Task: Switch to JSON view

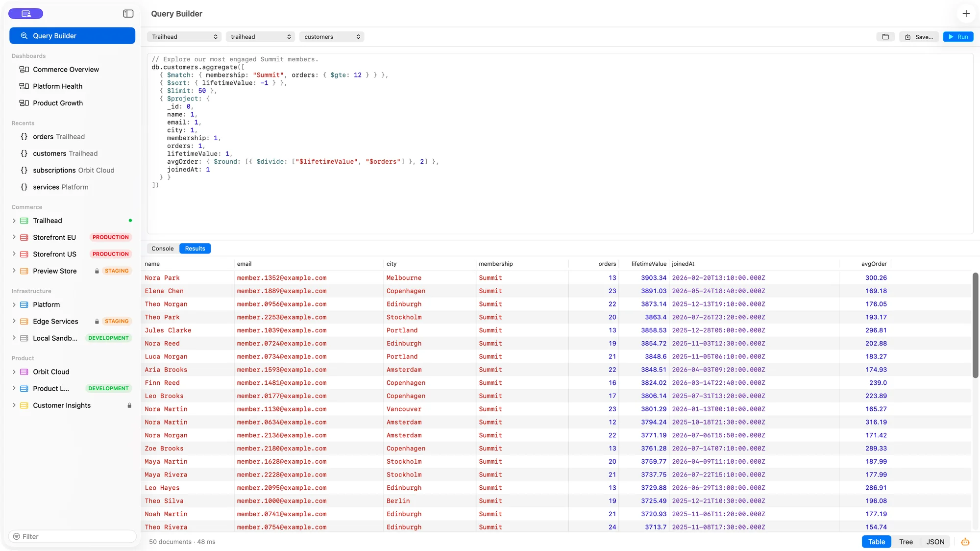Action: tap(935, 542)
